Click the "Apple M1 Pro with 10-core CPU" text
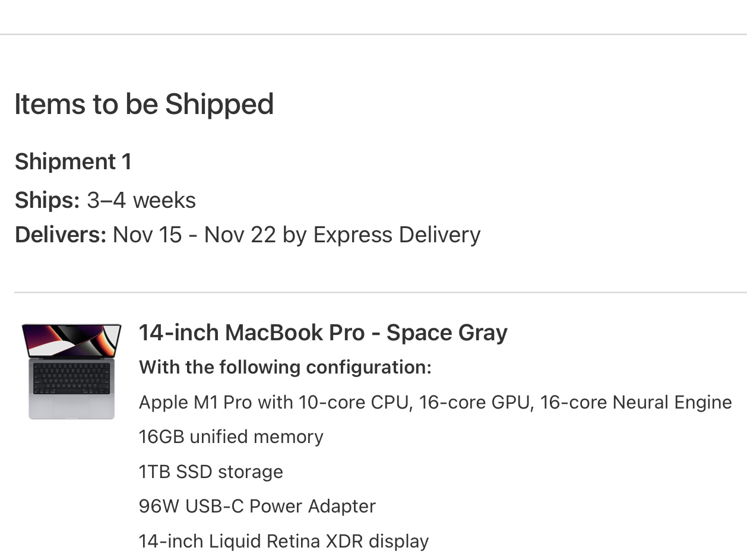 (274, 403)
